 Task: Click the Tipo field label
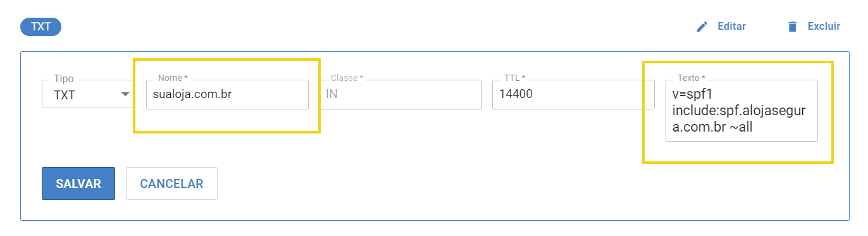(63, 79)
